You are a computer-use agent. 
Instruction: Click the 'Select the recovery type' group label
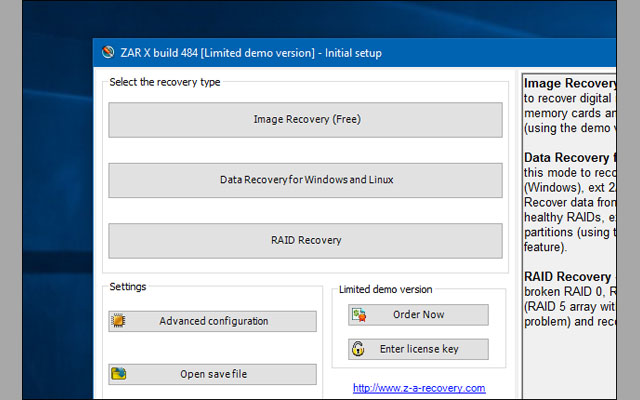click(x=165, y=82)
